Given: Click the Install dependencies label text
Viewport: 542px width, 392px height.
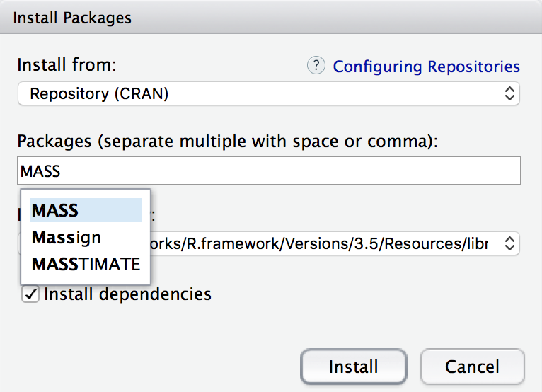Looking at the screenshot, I should pos(127,294).
